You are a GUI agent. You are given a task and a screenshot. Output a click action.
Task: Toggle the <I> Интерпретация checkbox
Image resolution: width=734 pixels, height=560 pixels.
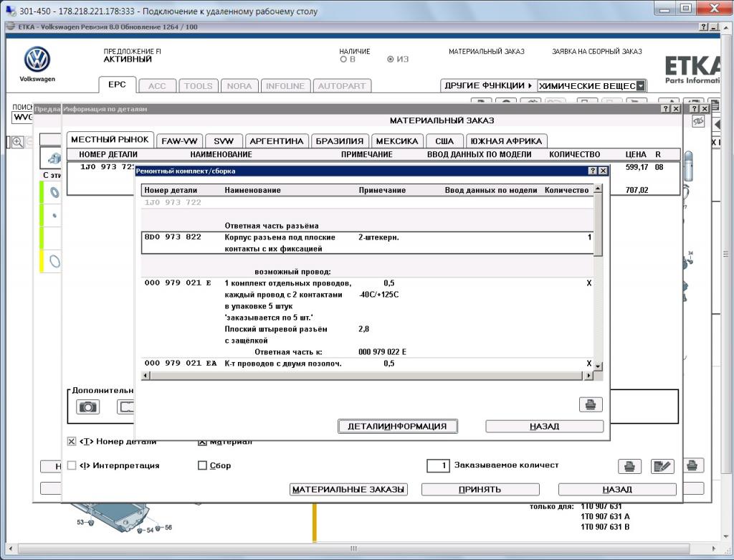point(72,465)
